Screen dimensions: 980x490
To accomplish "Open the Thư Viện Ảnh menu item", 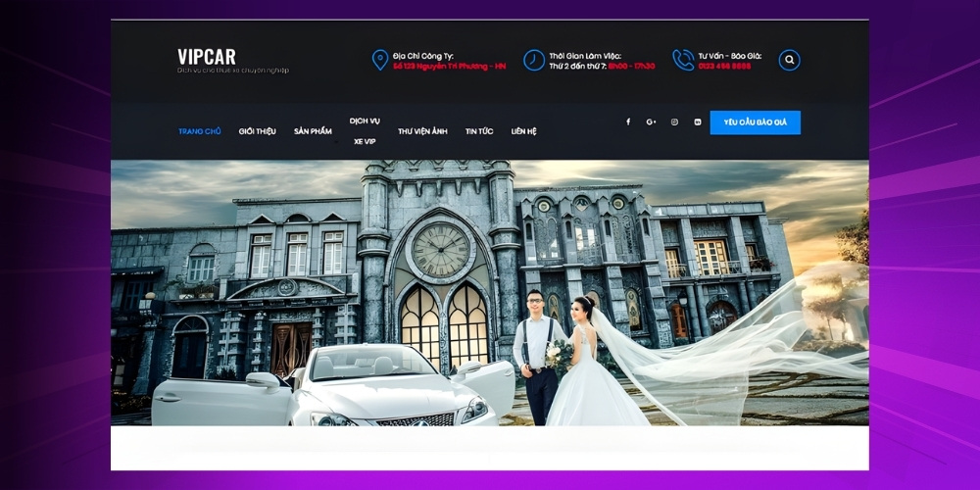I will pos(422,131).
